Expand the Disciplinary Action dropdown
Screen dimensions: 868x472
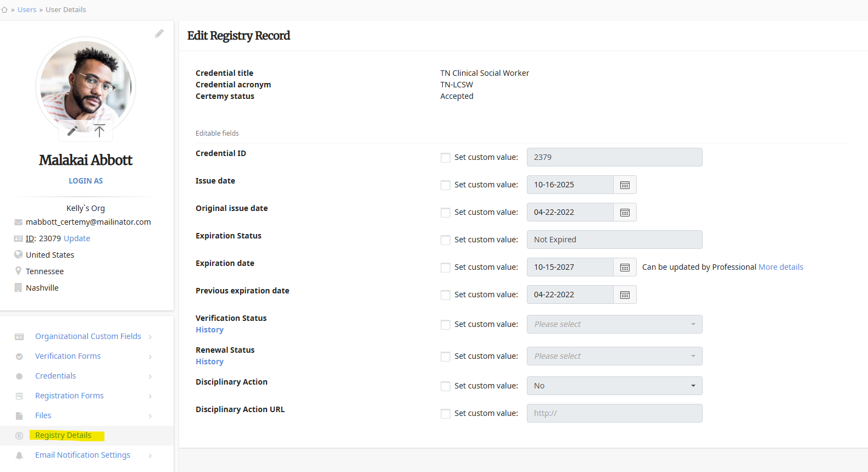click(x=614, y=386)
